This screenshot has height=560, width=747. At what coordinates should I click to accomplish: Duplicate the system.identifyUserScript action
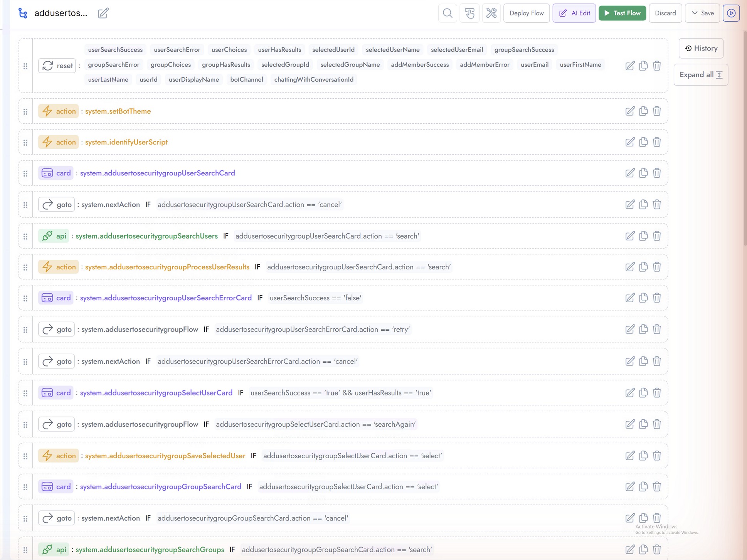643,142
